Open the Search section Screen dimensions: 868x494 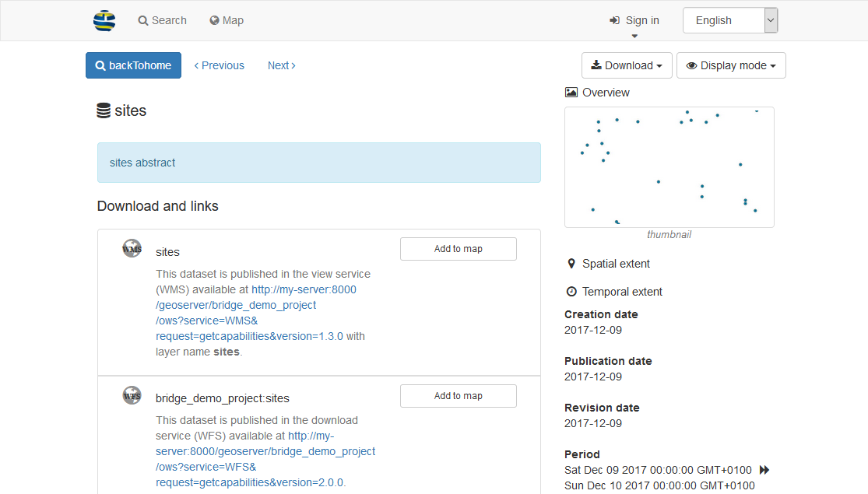click(167, 19)
